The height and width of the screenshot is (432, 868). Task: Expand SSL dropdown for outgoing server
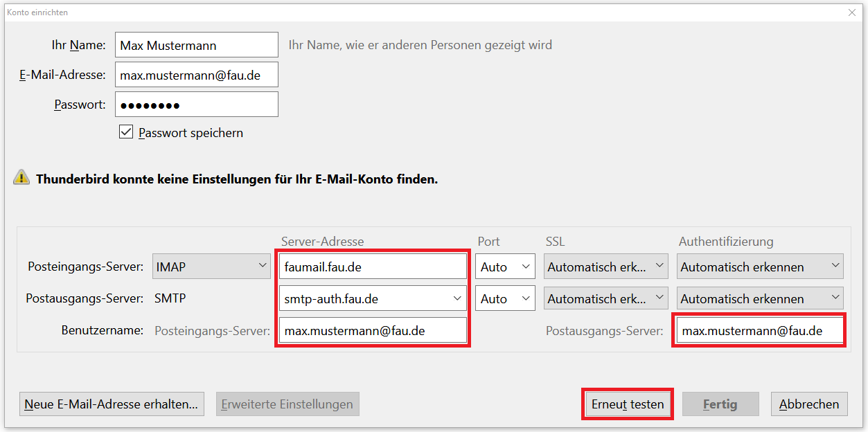click(x=605, y=298)
